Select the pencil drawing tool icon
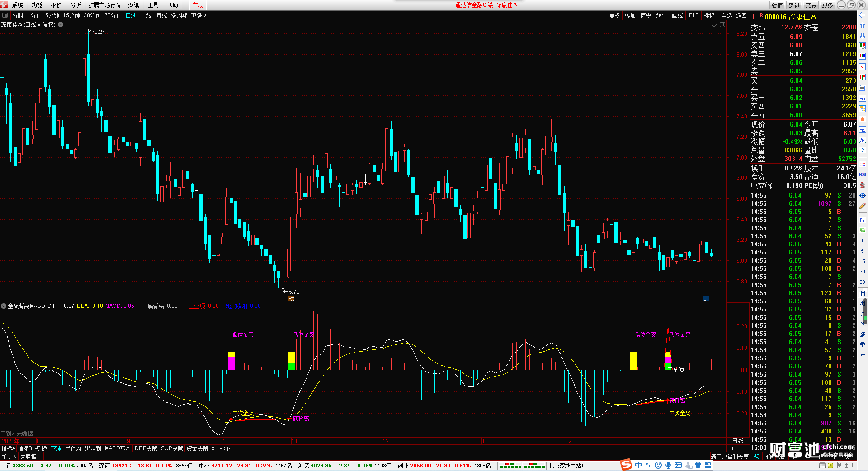 (863, 206)
